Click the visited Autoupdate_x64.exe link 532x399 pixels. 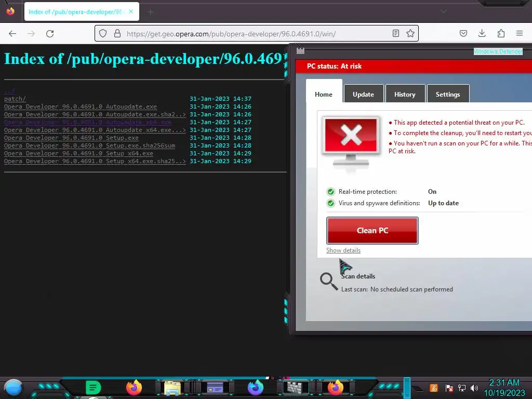coord(88,122)
